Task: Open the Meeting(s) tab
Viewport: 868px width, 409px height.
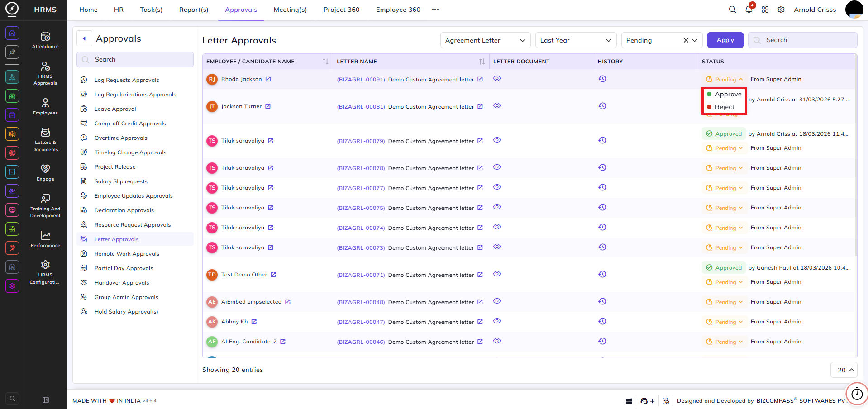Action: pos(290,10)
